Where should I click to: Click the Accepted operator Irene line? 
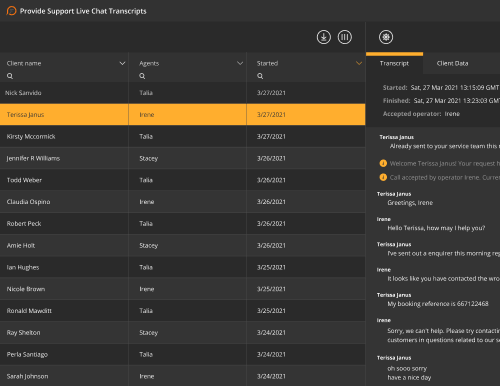coord(421,114)
